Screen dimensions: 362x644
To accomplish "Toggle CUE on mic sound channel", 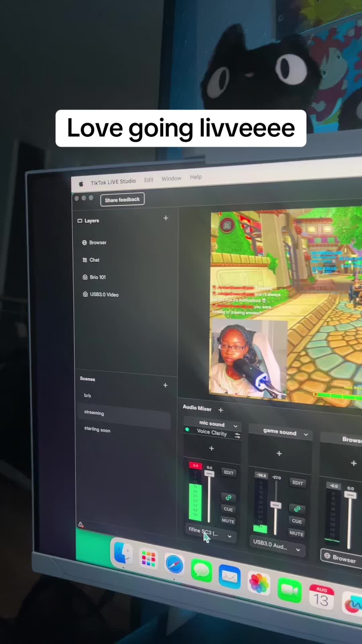I will tap(228, 509).
